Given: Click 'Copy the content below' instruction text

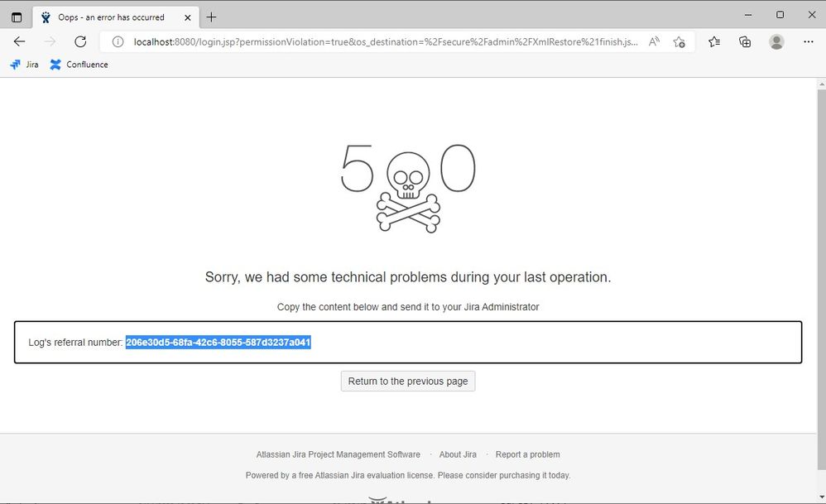Looking at the screenshot, I should [408, 307].
